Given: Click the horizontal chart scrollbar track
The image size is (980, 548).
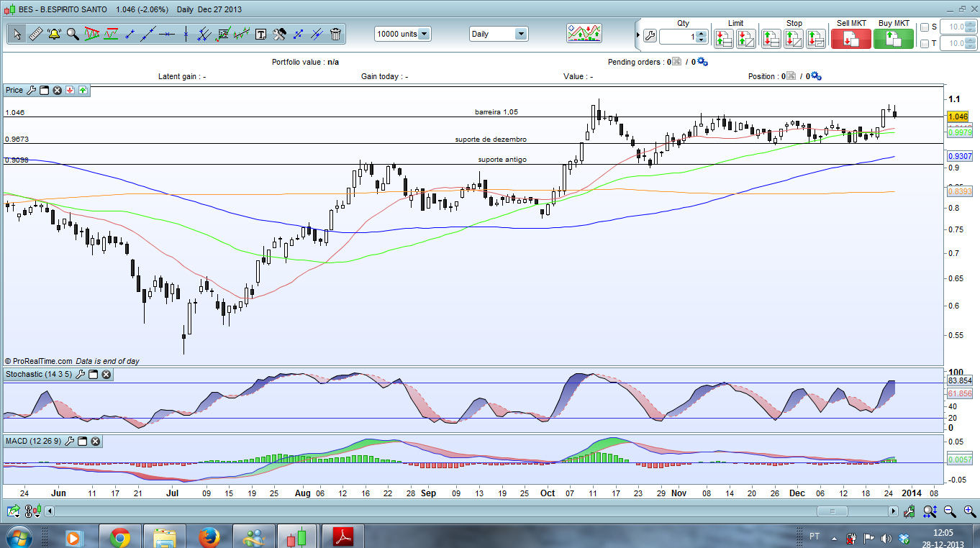Looking at the screenshot, I should pos(432,511).
